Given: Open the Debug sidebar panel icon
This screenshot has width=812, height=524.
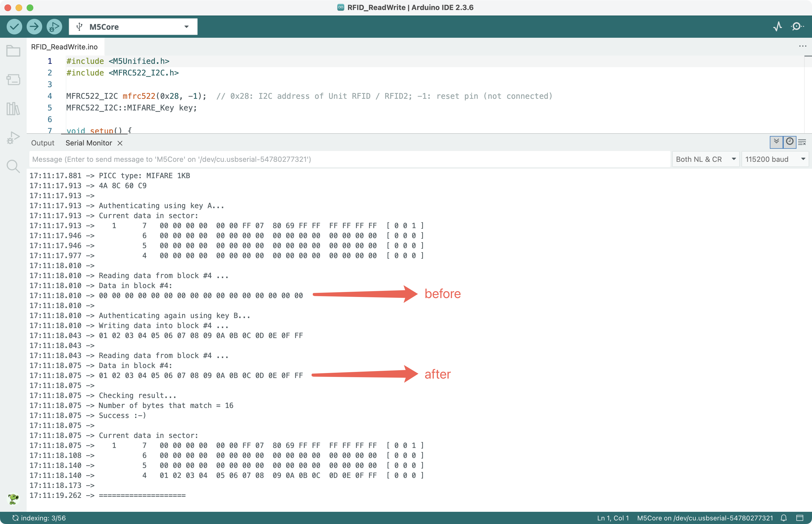Looking at the screenshot, I should click(x=13, y=137).
